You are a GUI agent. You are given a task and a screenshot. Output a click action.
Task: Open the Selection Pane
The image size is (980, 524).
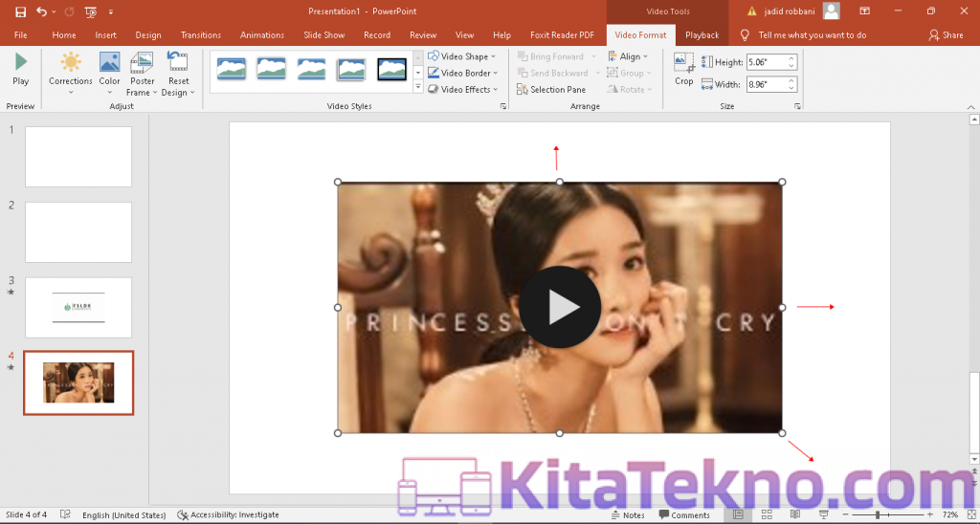(x=551, y=89)
